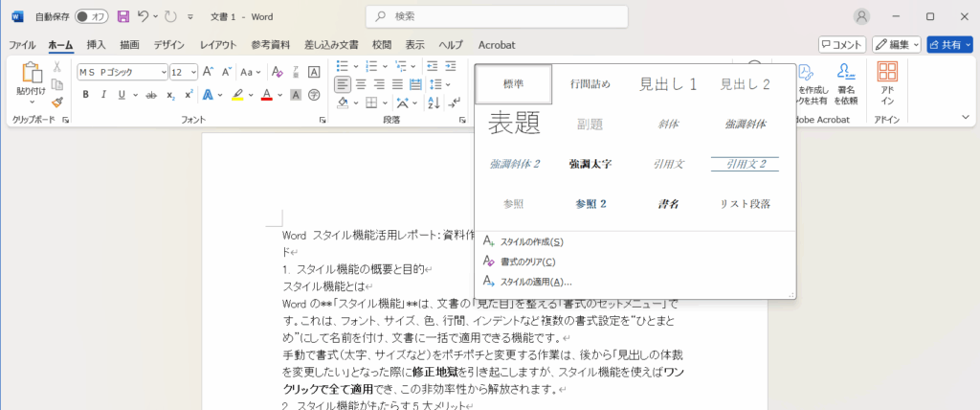Click the Format Painter brush icon
Screen dimensions: 980x410
57,102
